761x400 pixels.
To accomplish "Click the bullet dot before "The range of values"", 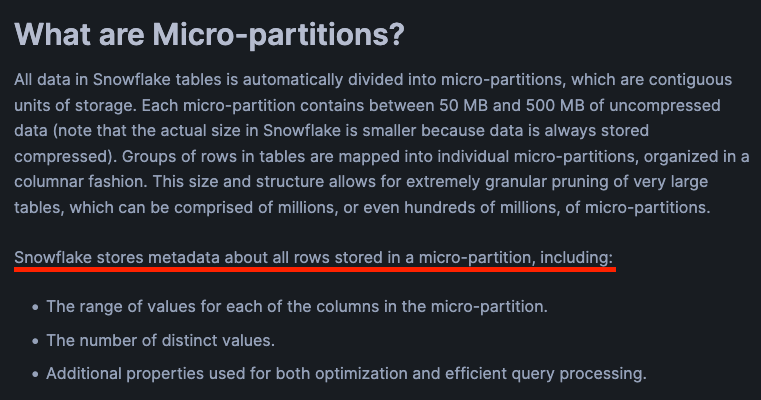I will click(x=36, y=307).
